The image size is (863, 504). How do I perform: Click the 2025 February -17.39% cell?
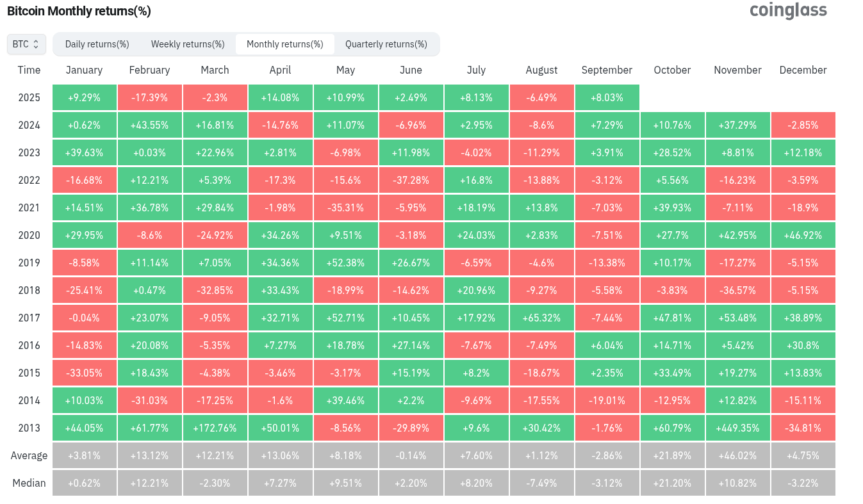(x=149, y=97)
